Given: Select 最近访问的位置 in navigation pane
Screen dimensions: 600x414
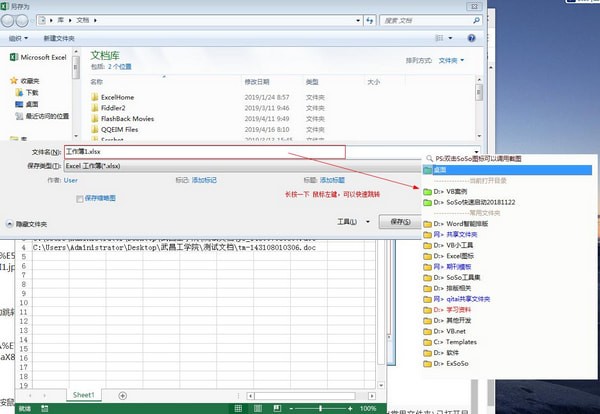Looking at the screenshot, I should coord(42,116).
